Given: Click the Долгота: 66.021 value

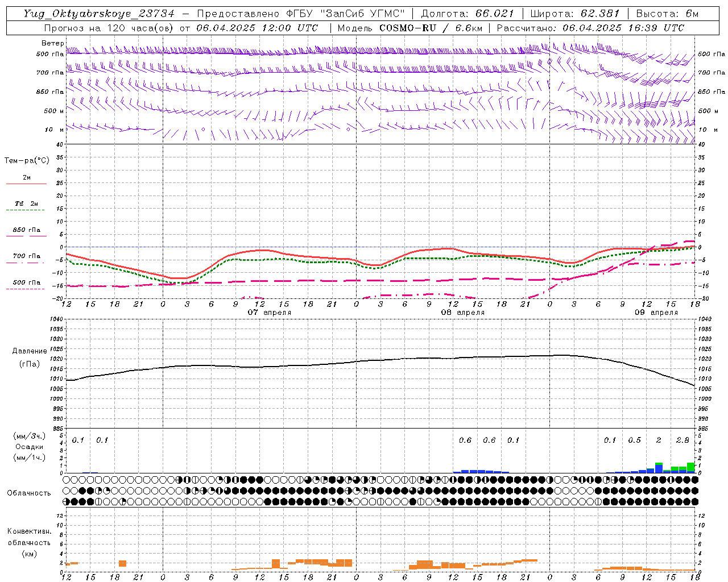Looking at the screenshot, I should pyautogui.click(x=468, y=14).
